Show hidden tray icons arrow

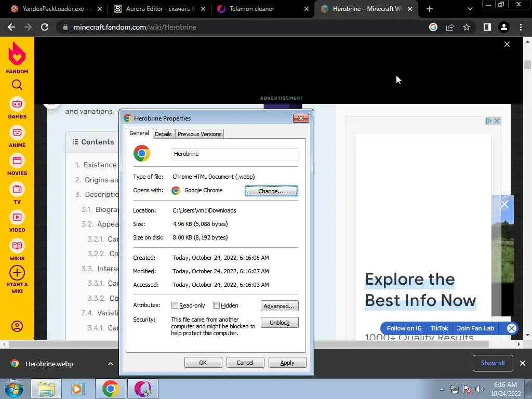click(442, 389)
